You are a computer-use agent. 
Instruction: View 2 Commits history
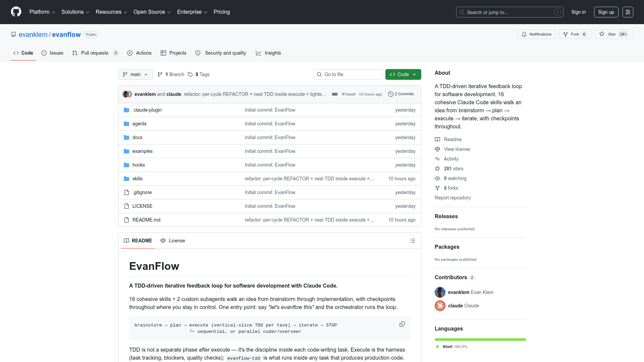tap(401, 94)
